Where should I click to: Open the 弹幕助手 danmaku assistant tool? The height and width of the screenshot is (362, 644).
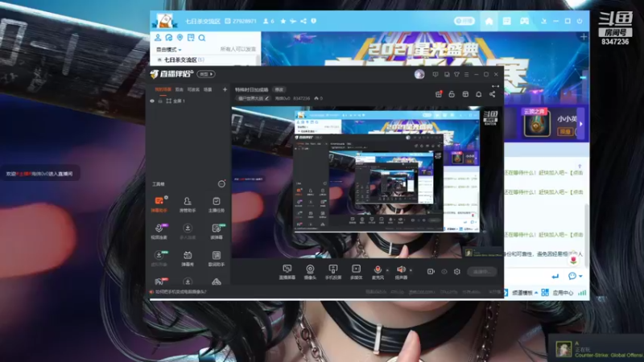point(159,204)
